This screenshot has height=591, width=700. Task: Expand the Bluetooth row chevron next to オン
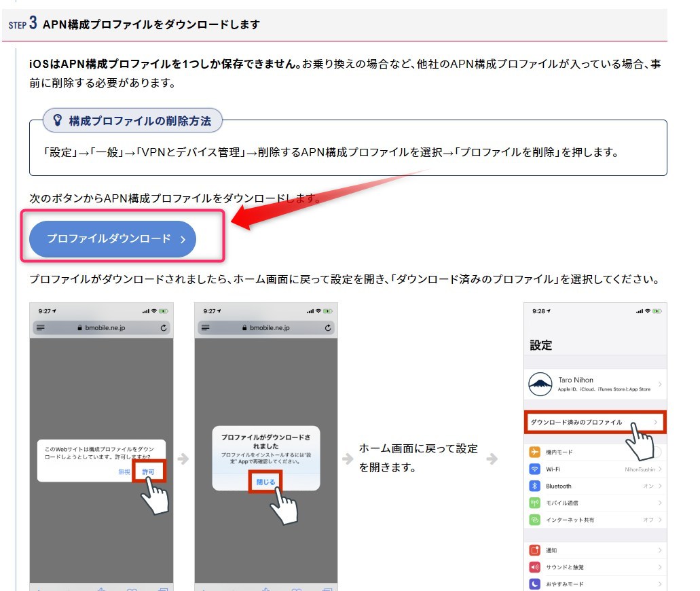660,486
